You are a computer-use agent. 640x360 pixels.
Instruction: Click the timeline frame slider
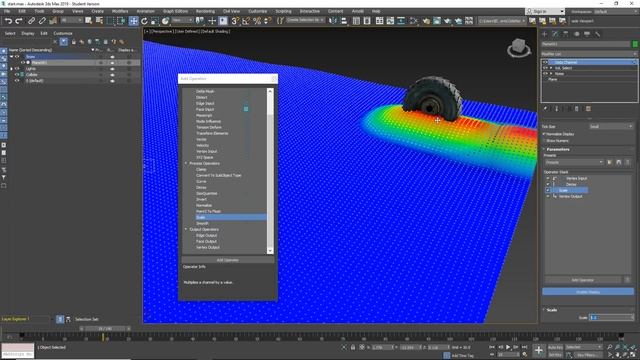point(105,329)
